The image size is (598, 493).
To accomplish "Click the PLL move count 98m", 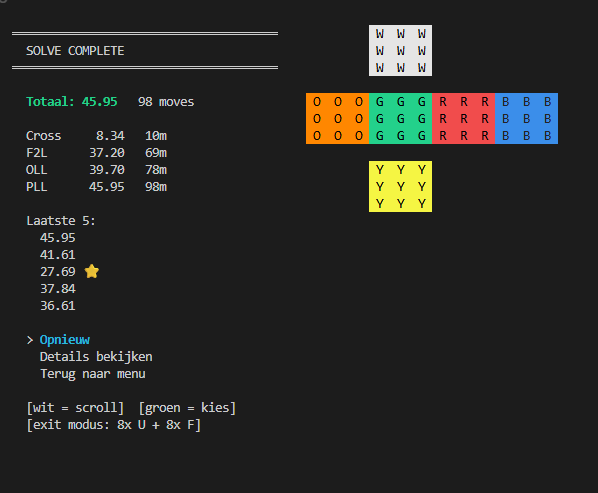I will 156,187.
